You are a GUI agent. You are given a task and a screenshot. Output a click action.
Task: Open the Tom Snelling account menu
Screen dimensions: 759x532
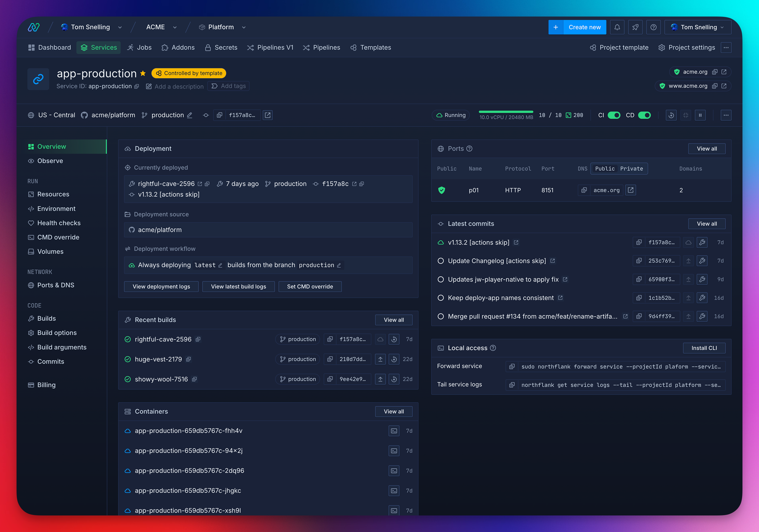pyautogui.click(x=698, y=27)
